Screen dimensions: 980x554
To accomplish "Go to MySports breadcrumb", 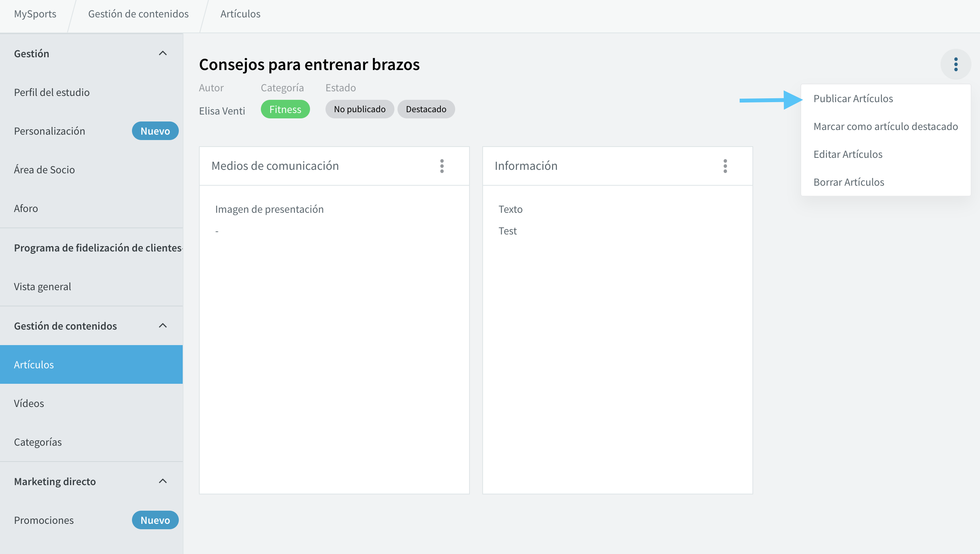I will click(x=35, y=14).
